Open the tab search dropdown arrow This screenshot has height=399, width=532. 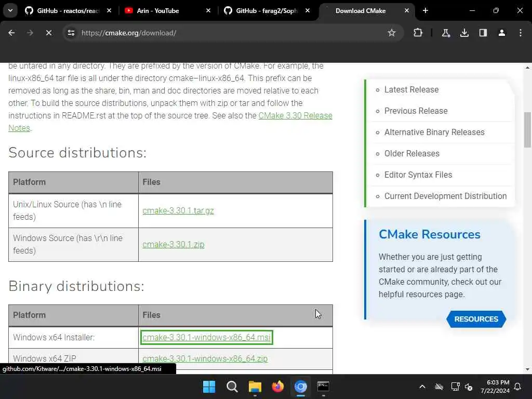click(10, 10)
